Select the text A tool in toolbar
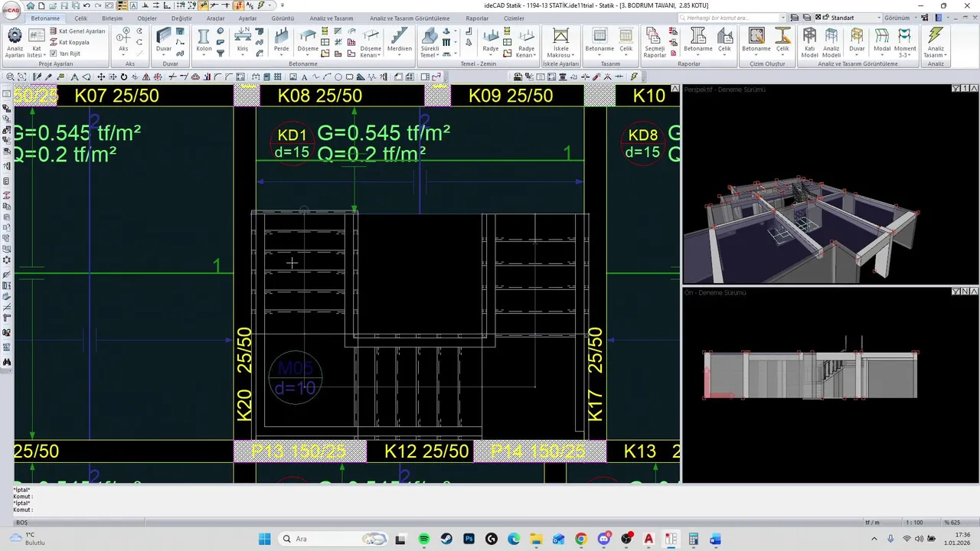The height and width of the screenshot is (551, 980). pyautogui.click(x=304, y=77)
